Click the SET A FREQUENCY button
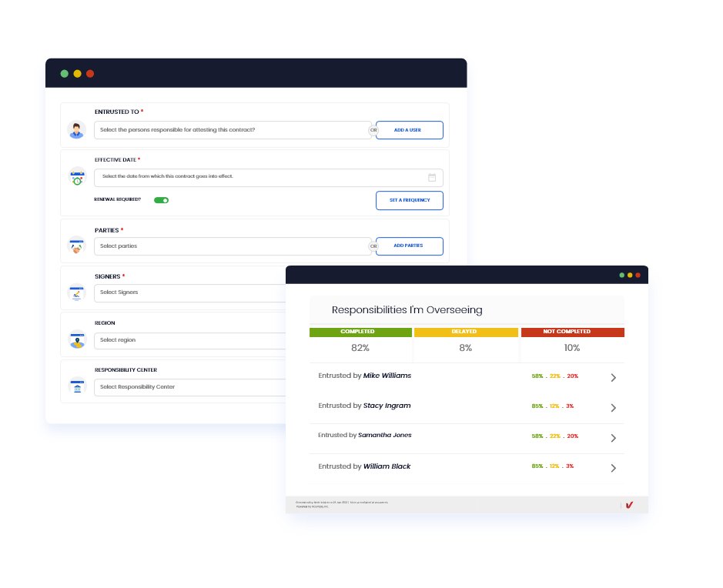The height and width of the screenshot is (588, 723). (409, 200)
